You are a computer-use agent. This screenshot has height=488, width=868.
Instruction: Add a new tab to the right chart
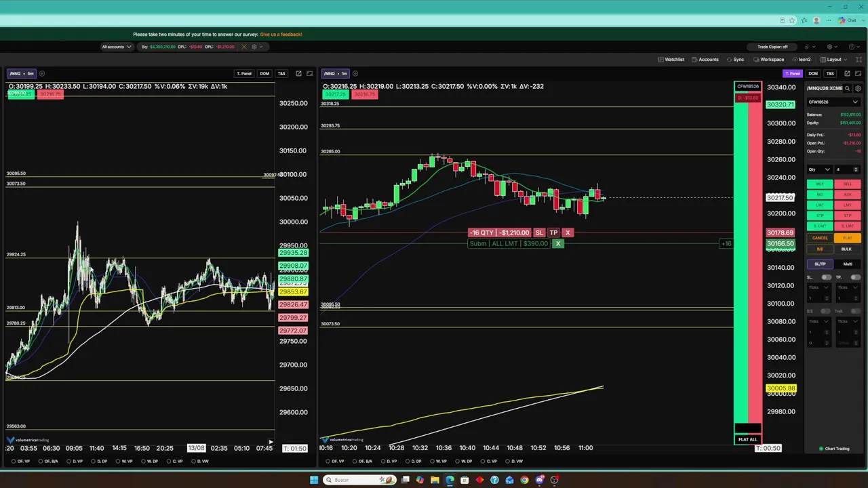(x=355, y=73)
